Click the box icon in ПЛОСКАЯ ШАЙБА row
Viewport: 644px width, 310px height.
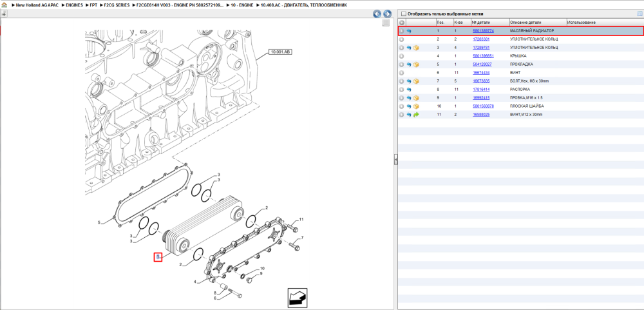(x=416, y=106)
